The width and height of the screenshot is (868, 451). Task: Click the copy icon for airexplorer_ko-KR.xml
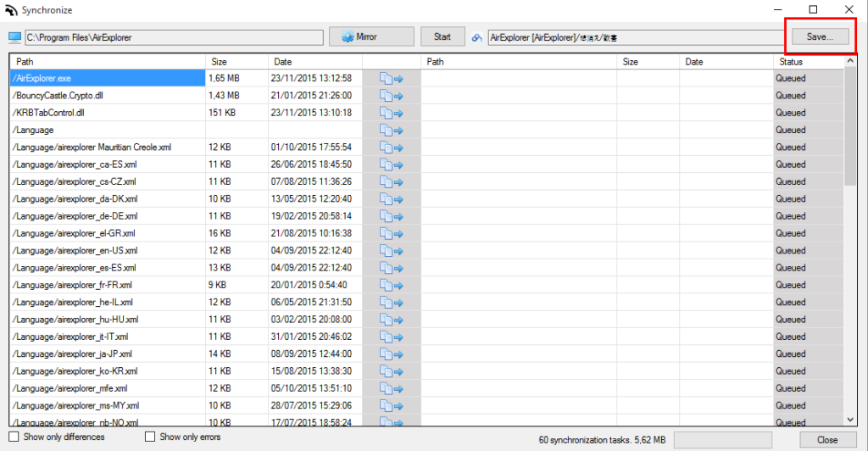click(392, 370)
